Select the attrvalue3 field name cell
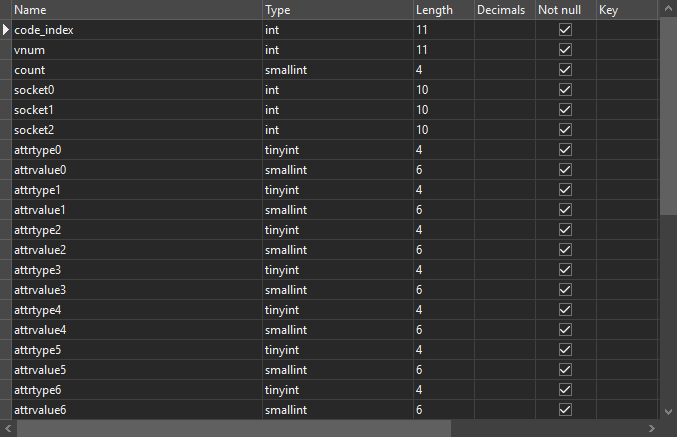This screenshot has height=437, width=677. tap(136, 290)
